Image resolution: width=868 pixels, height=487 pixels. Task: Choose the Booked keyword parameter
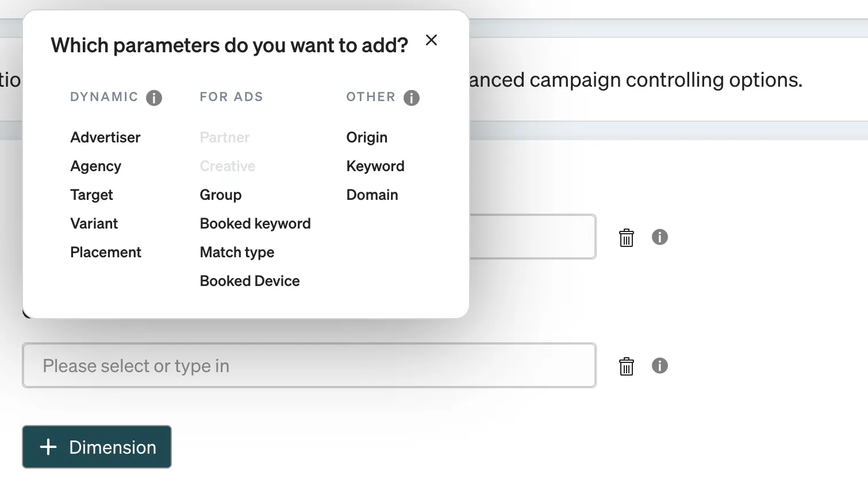point(255,223)
